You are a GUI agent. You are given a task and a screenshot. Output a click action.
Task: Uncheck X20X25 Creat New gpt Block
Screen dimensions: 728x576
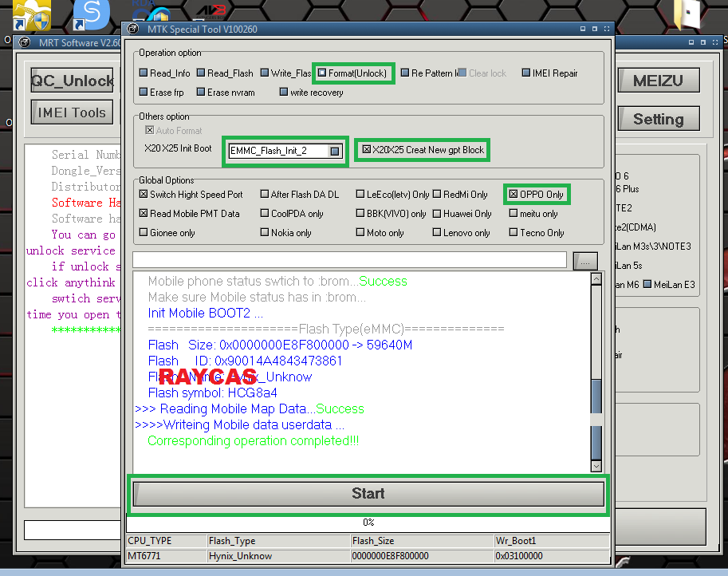[367, 149]
